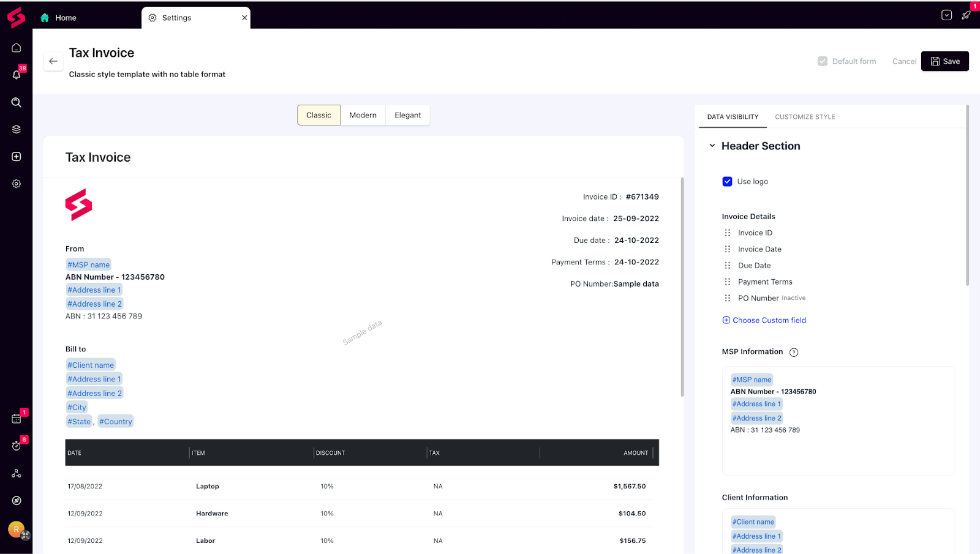Click the #MSP name tag in invoice preview
Image resolution: width=980 pixels, height=554 pixels.
tap(89, 264)
